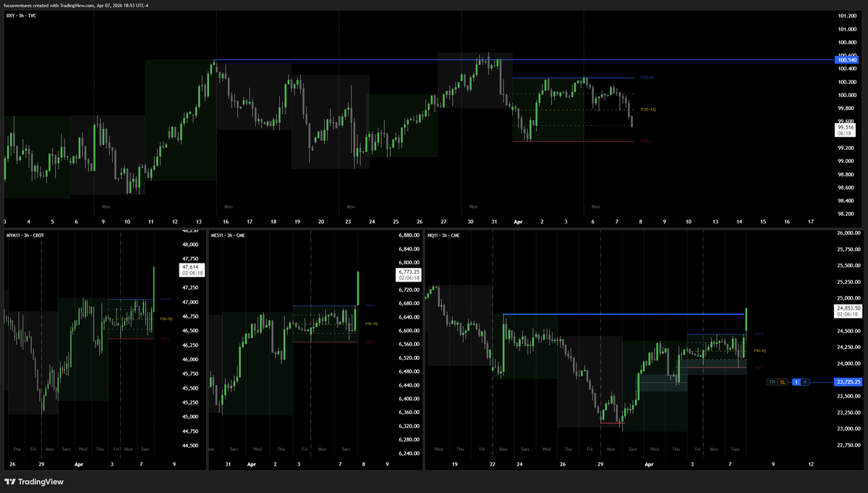Select the 6,773.25 last price label on MES chart

tap(409, 275)
